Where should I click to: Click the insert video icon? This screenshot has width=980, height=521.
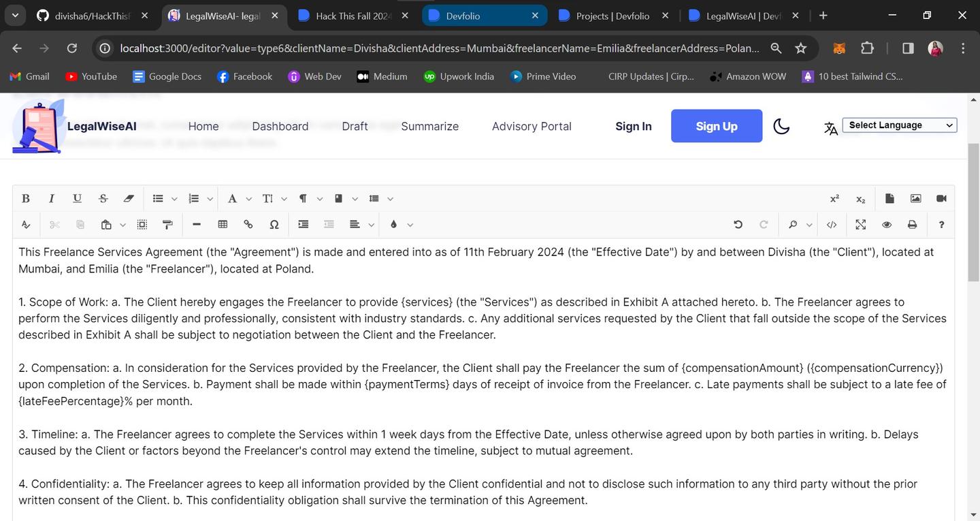pos(941,198)
